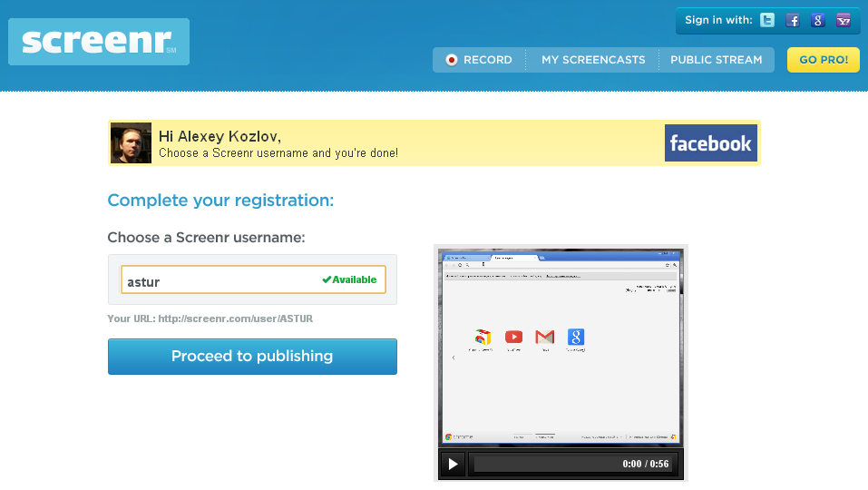Viewport: 868px width, 490px height.
Task: Open the Public Stream tab
Action: (717, 60)
